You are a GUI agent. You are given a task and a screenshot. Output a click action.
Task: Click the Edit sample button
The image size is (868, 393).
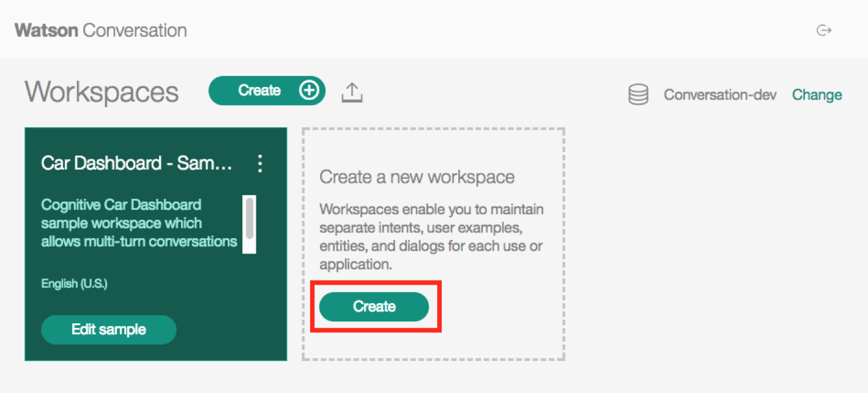click(109, 330)
